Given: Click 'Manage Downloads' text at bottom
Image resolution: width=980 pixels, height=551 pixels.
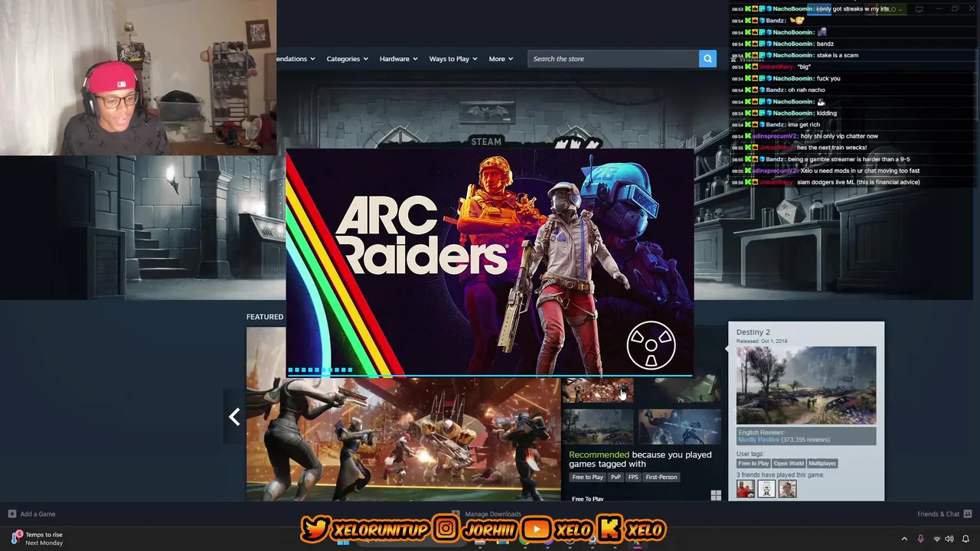Looking at the screenshot, I should pos(492,514).
